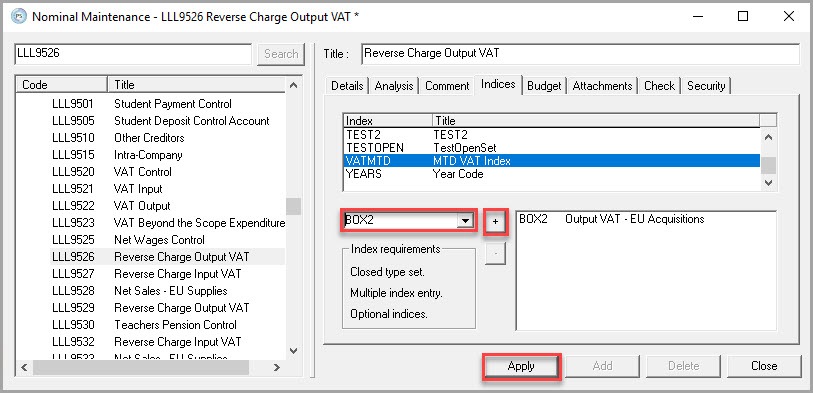Click nominal list horizontal scroll right arrow
This screenshot has height=393, width=813.
[277, 367]
